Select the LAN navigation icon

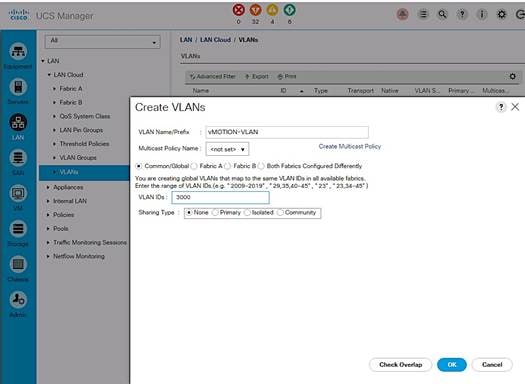[x=18, y=123]
